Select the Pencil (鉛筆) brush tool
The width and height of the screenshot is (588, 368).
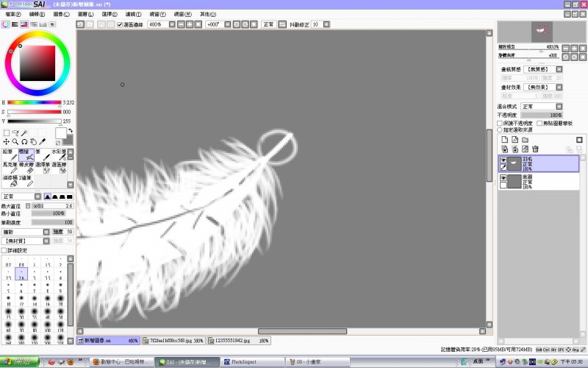click(x=10, y=155)
